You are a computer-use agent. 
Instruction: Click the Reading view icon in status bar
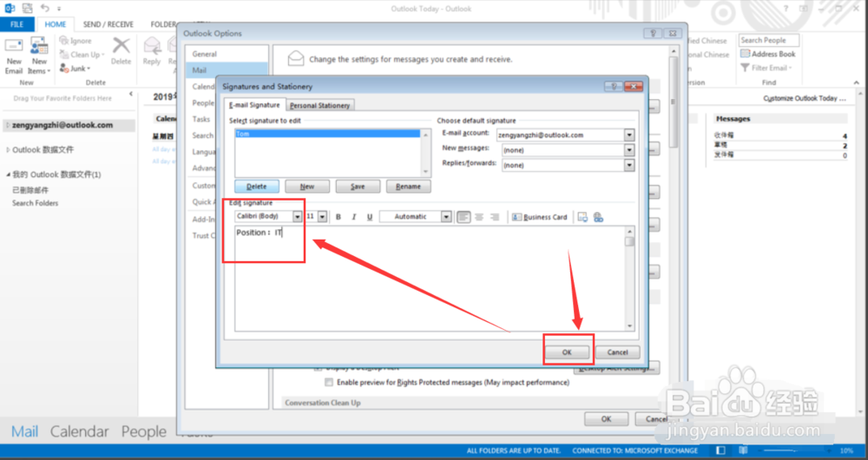(743, 450)
